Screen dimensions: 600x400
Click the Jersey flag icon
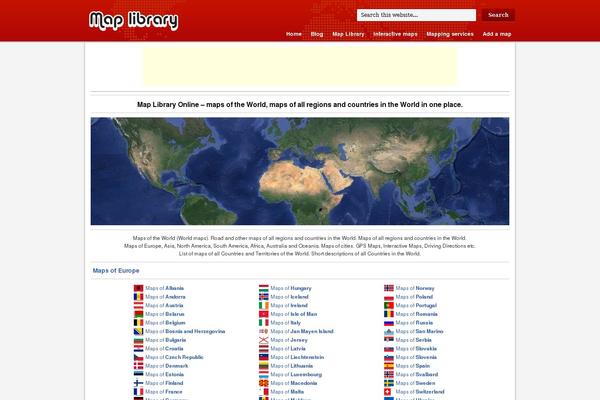pyautogui.click(x=264, y=340)
